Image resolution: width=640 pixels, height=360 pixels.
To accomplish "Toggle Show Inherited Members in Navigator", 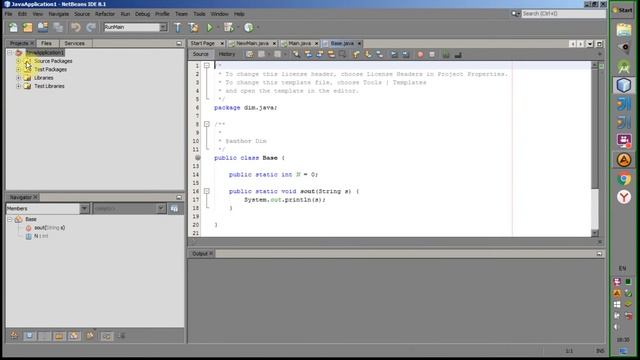I will point(14,336).
